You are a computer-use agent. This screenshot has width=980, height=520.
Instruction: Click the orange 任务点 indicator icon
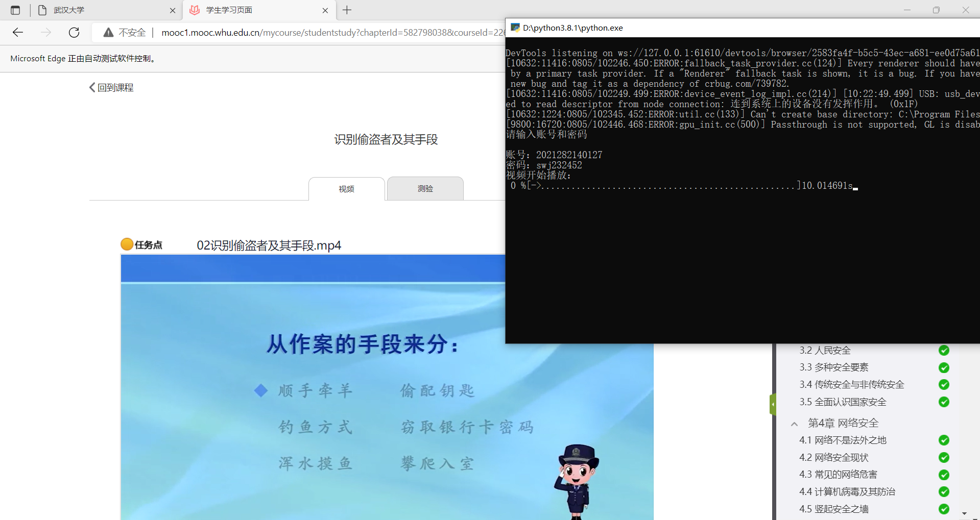[127, 244]
